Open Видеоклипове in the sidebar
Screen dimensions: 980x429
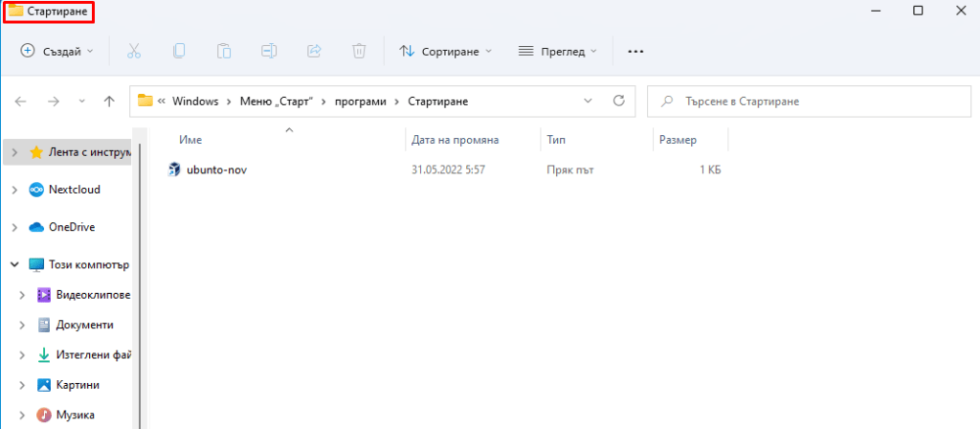point(84,295)
